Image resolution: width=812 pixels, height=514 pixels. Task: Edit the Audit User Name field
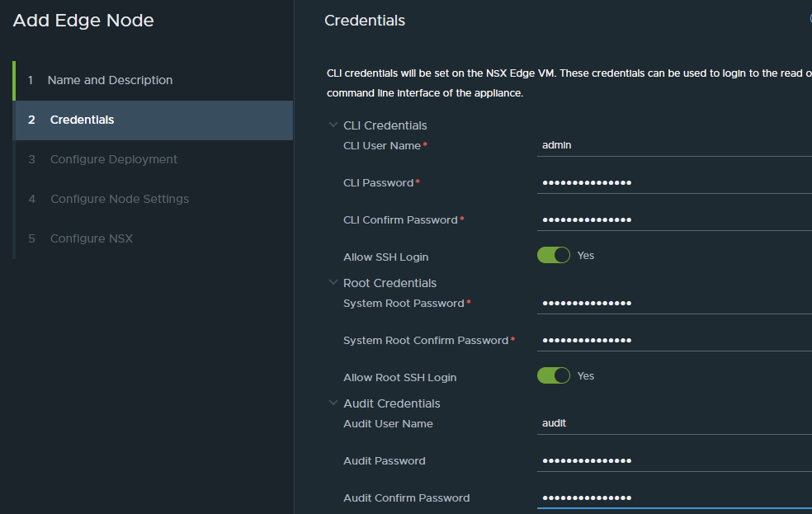(x=673, y=423)
